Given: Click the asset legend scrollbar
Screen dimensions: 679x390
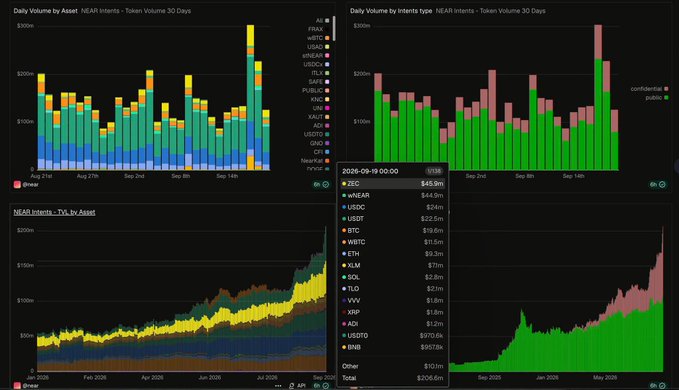Looking at the screenshot, I should pyautogui.click(x=334, y=28).
